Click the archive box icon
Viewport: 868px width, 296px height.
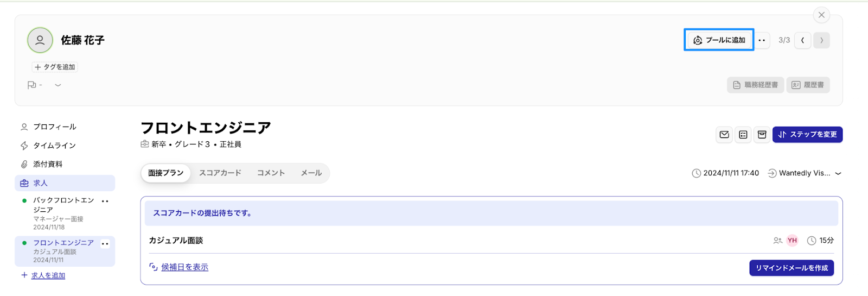click(x=762, y=135)
